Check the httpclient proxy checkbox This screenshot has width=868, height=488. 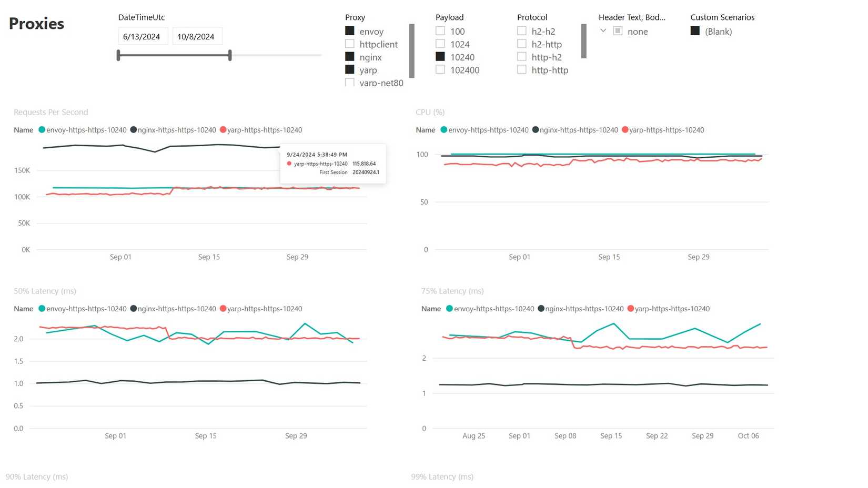click(x=350, y=44)
